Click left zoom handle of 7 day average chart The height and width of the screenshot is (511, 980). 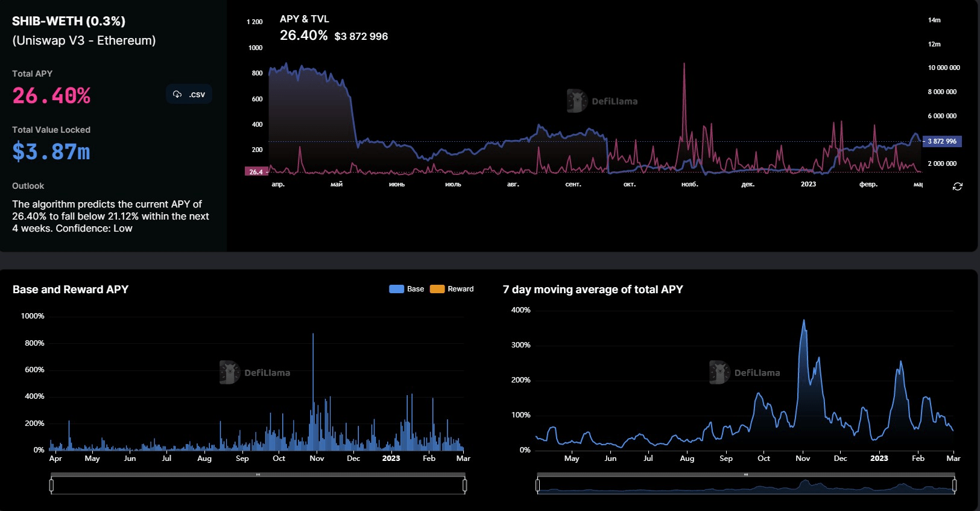[x=537, y=485]
